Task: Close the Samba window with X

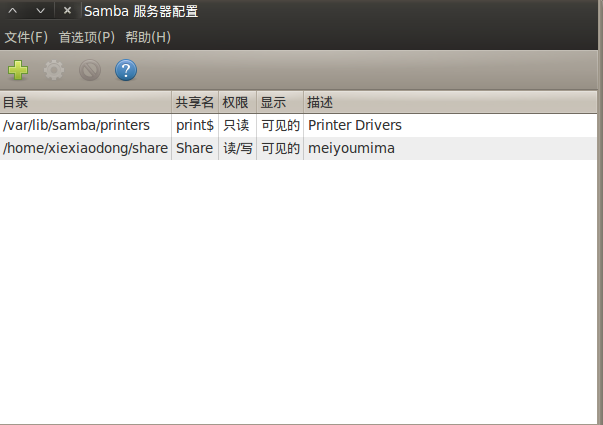Action: point(67,10)
